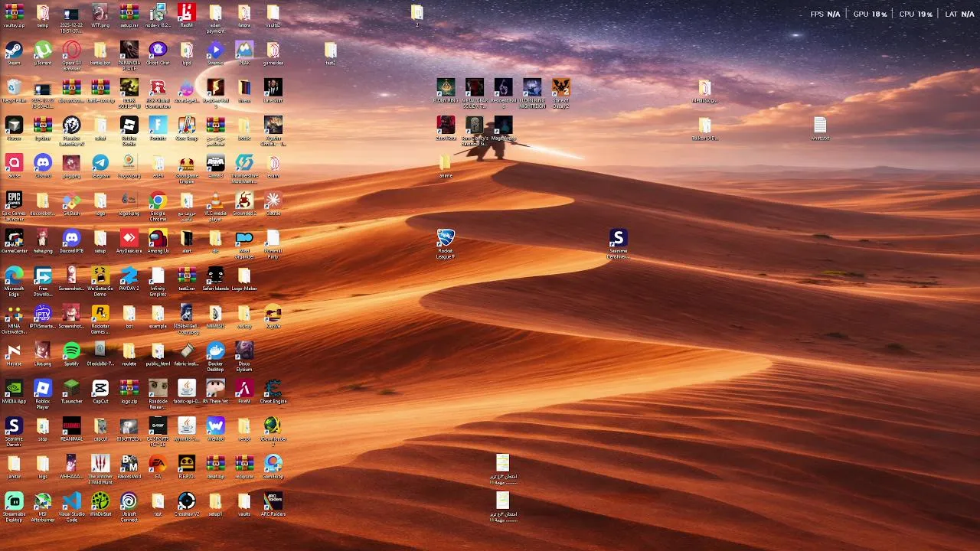The image size is (980, 551).
Task: Select the Rocket League shortcut
Action: [x=446, y=243]
